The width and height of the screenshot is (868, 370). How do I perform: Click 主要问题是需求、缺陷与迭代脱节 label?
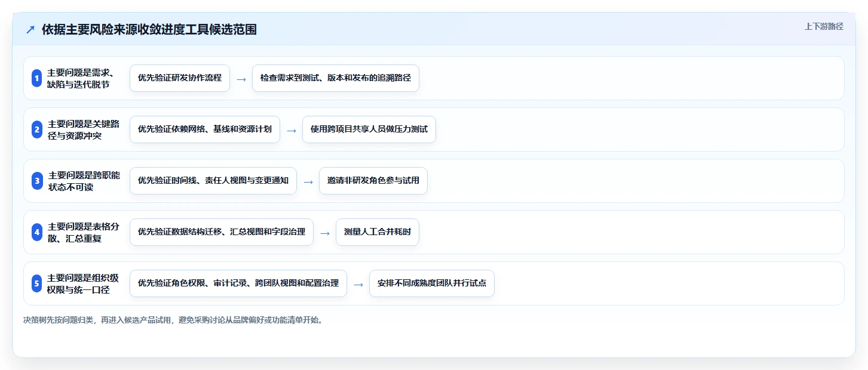(81, 78)
